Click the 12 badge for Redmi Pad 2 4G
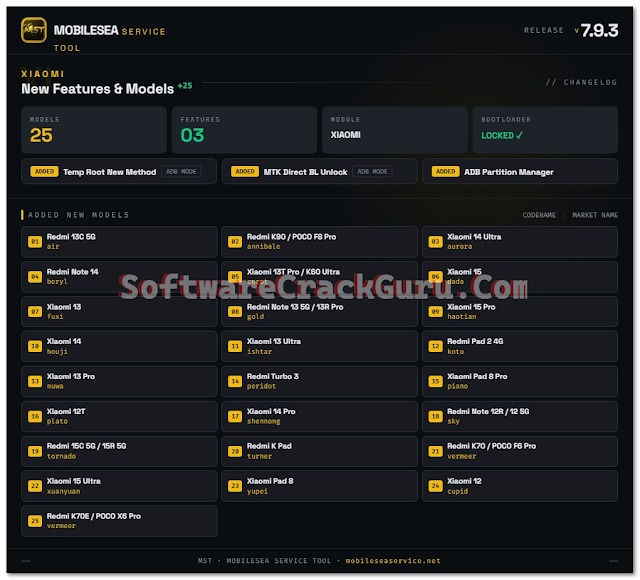The height and width of the screenshot is (580, 640). [x=436, y=347]
